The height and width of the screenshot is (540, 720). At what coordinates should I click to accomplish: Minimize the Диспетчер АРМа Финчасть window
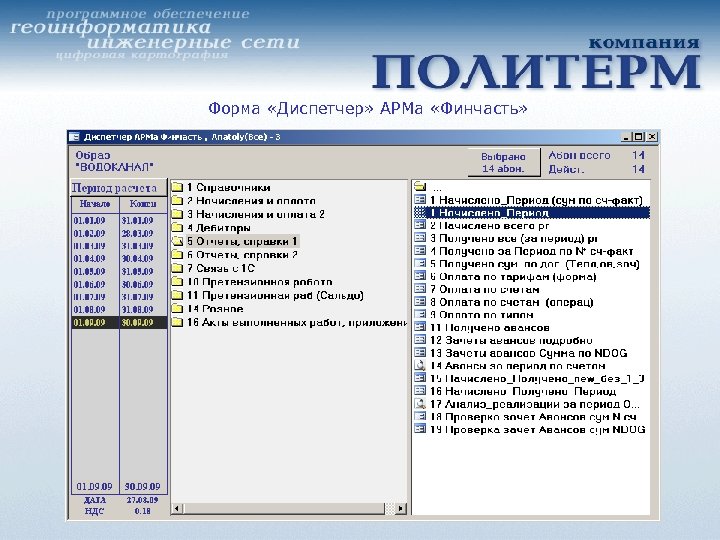(626, 137)
